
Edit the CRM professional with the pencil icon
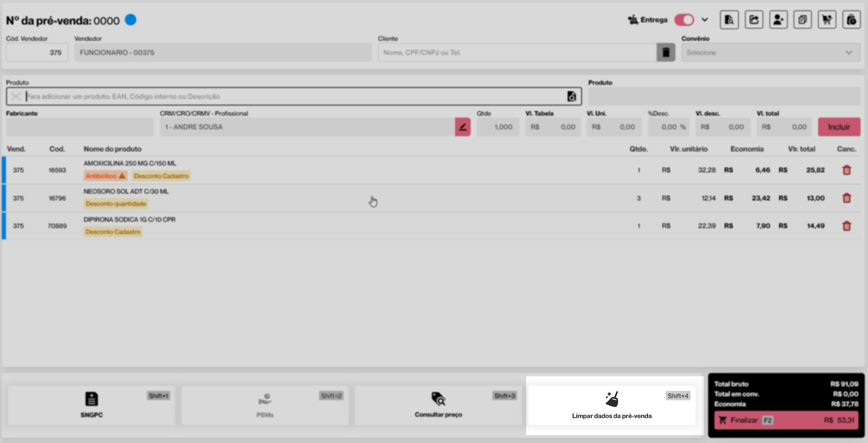pos(463,127)
